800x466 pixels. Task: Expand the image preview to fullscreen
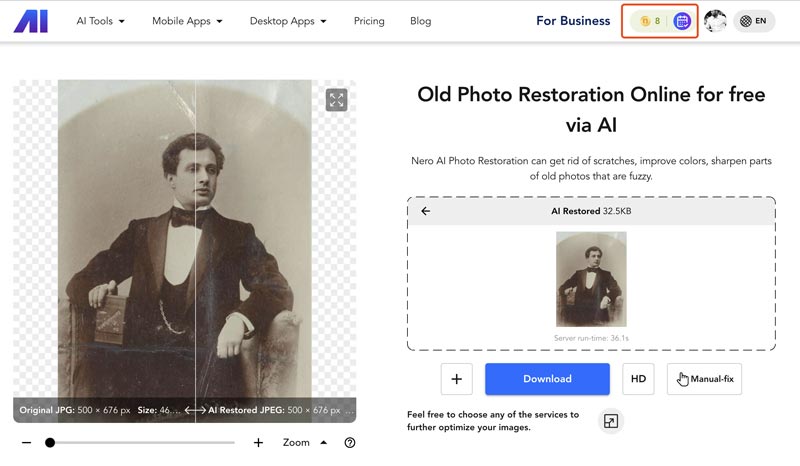[x=336, y=100]
